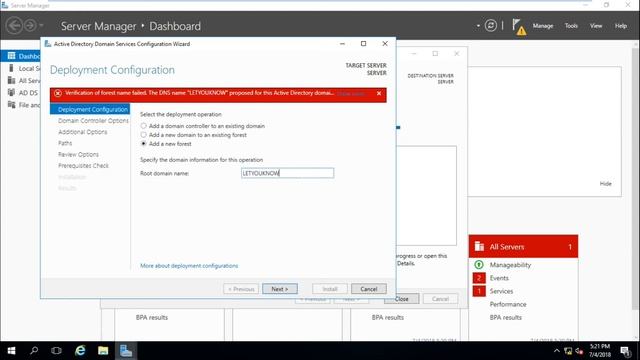The image size is (640, 360).
Task: Click the Server Manager vertical scrollbar
Action: [x=636, y=180]
